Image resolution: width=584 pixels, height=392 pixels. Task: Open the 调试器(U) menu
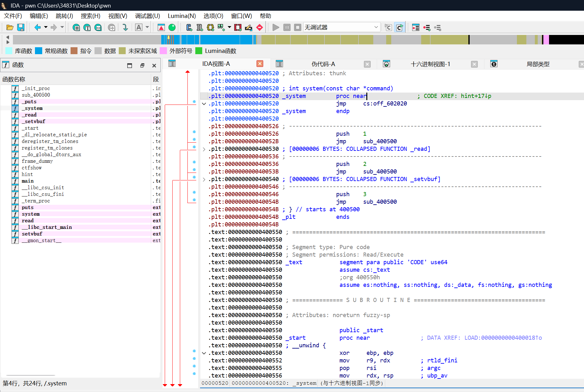(147, 16)
